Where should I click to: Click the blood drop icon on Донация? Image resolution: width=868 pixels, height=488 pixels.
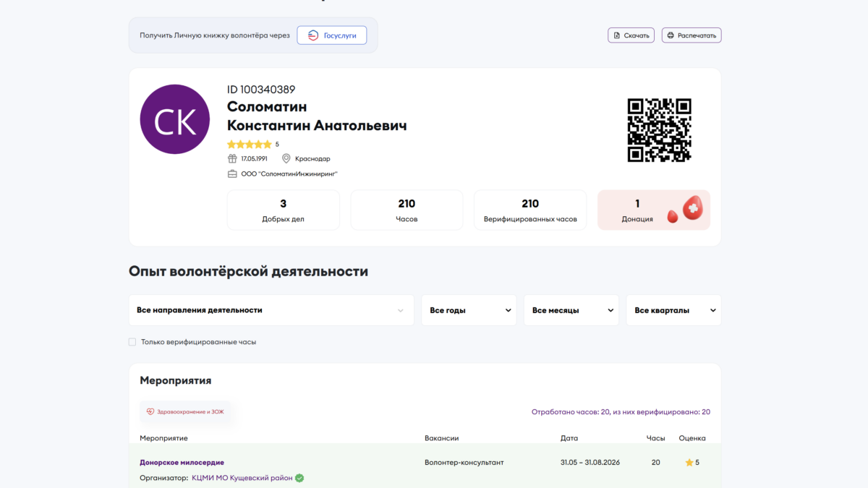pyautogui.click(x=685, y=210)
